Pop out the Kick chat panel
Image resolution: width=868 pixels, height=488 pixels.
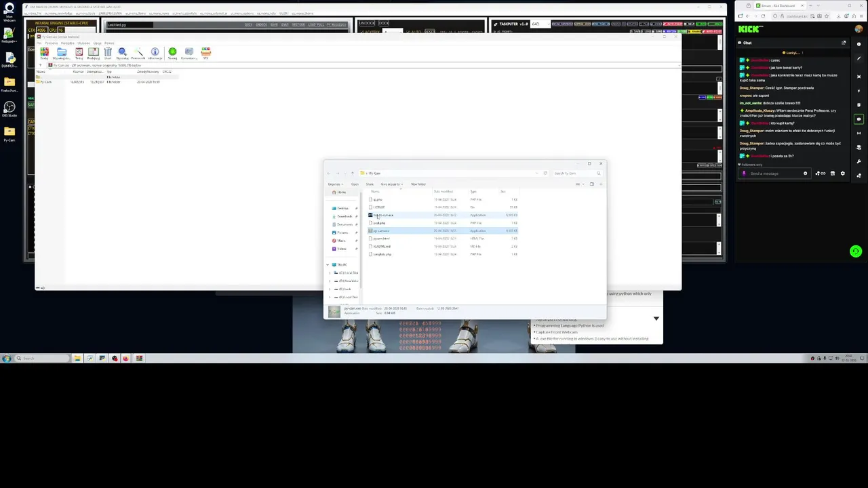pyautogui.click(x=844, y=43)
